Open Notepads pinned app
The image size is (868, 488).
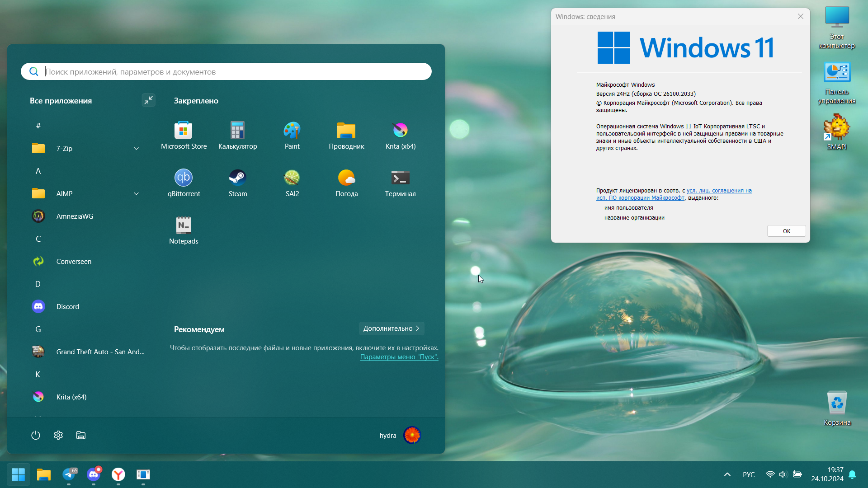coord(184,230)
